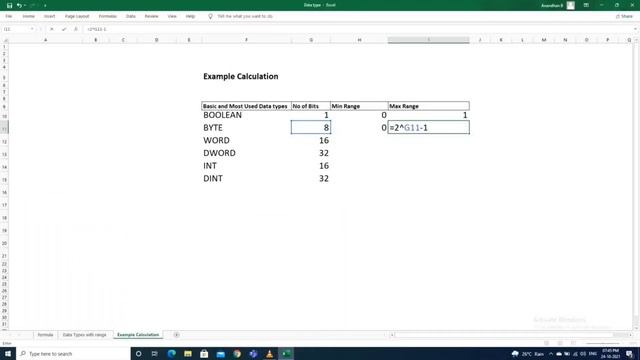Select the Example Calculation sheet tab

138,335
